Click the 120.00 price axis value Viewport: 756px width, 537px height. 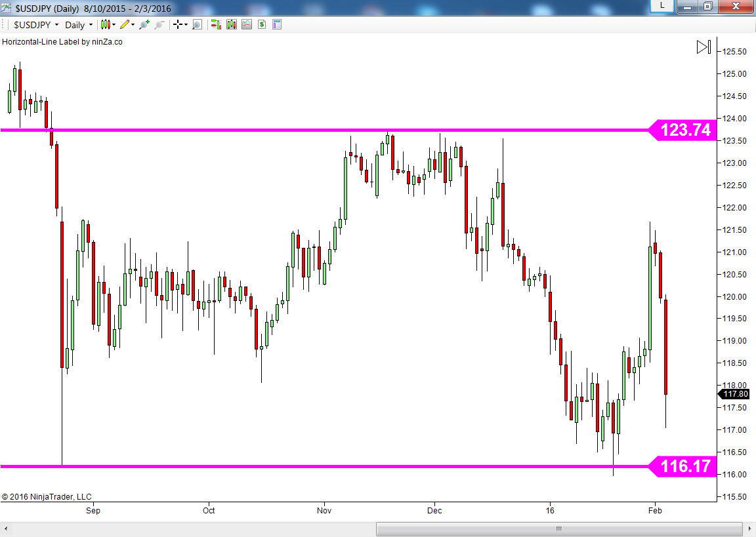tap(734, 296)
